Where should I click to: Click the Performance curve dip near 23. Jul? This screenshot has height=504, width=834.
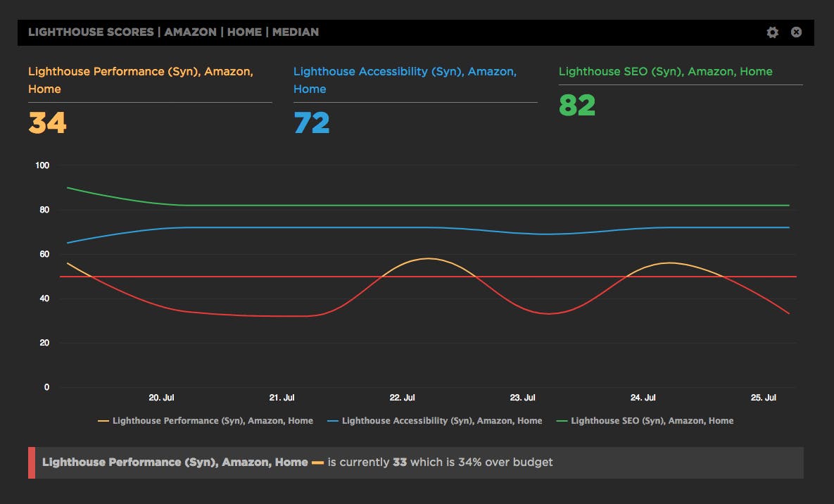[x=549, y=313]
